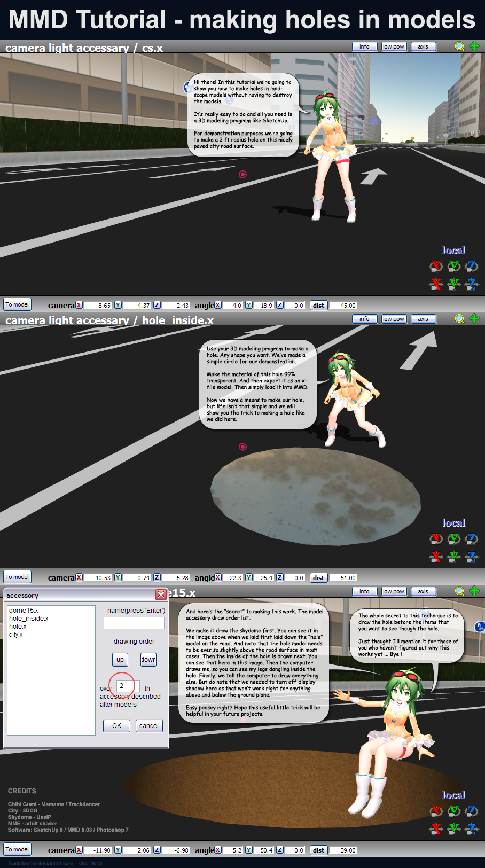
Task: Click the blue Z rotate icon above dist 45.00
Action: point(472,266)
